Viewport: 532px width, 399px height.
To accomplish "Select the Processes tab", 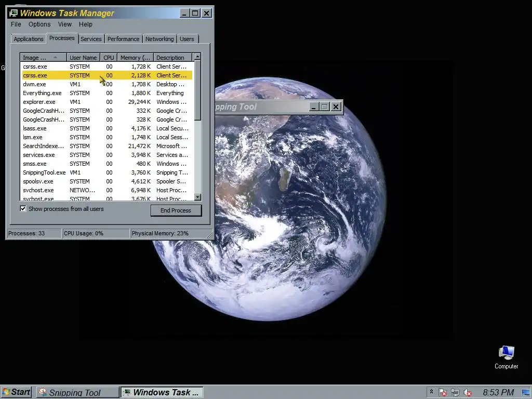I will [62, 38].
